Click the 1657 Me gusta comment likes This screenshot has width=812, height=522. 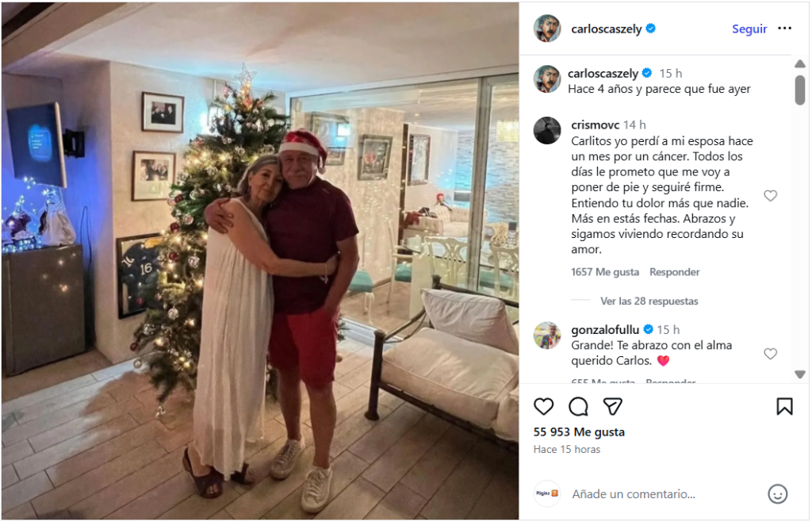pos(604,272)
